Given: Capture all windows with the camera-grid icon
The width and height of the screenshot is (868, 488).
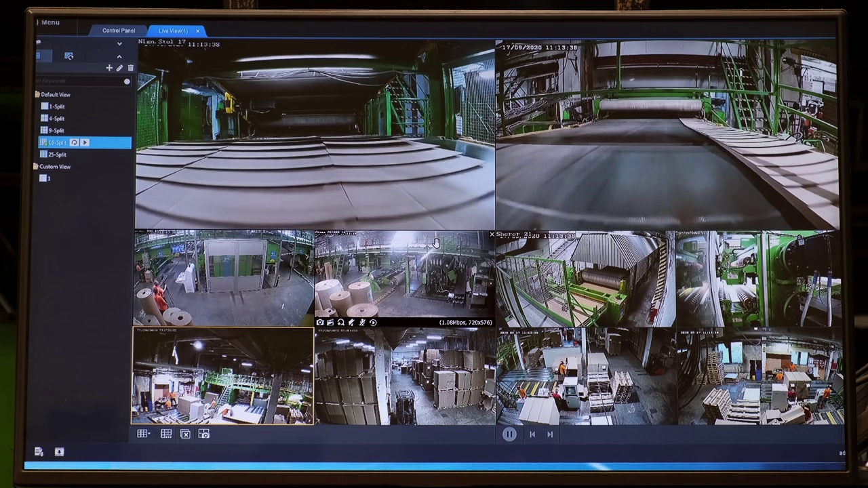Looking at the screenshot, I should pos(204,434).
